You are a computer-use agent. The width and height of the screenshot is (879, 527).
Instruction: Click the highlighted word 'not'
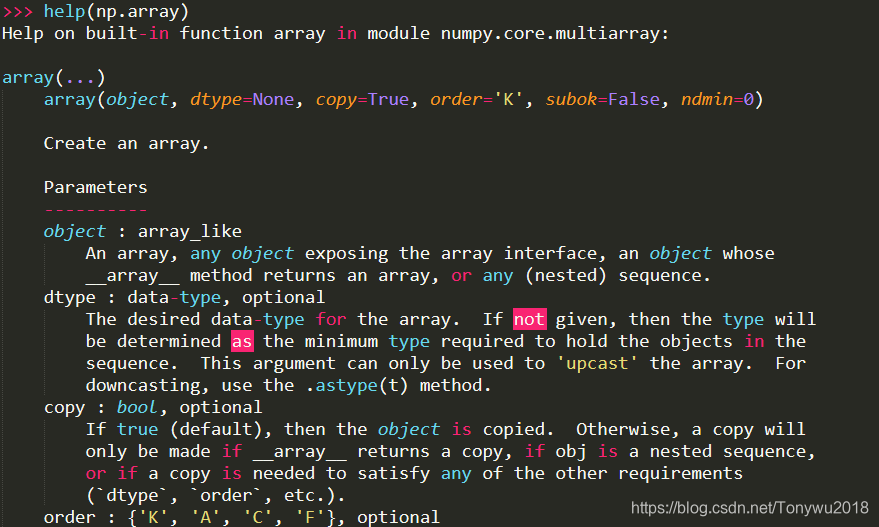tap(530, 320)
